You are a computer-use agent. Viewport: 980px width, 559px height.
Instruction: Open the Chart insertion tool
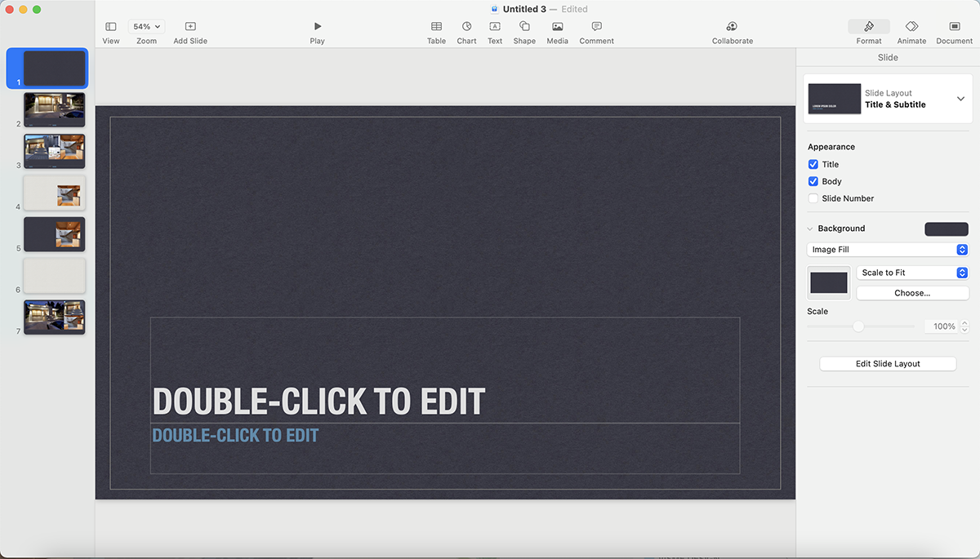pos(466,31)
